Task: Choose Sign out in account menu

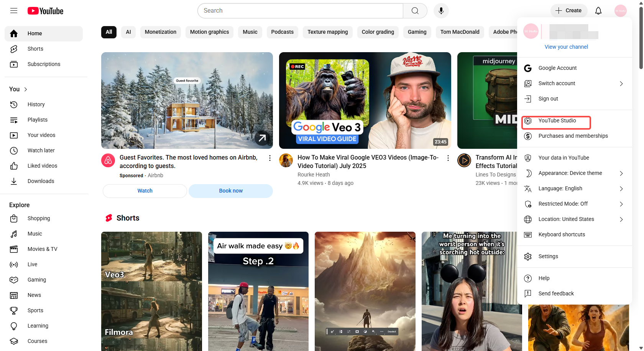Action: (x=575, y=99)
